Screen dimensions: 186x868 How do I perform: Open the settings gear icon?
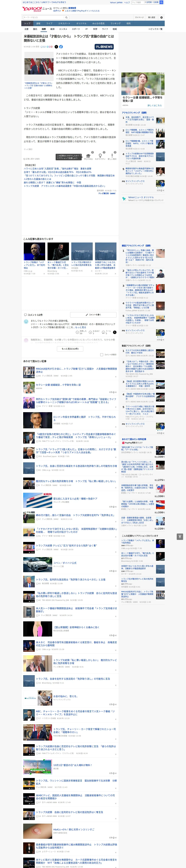click(161, 17)
